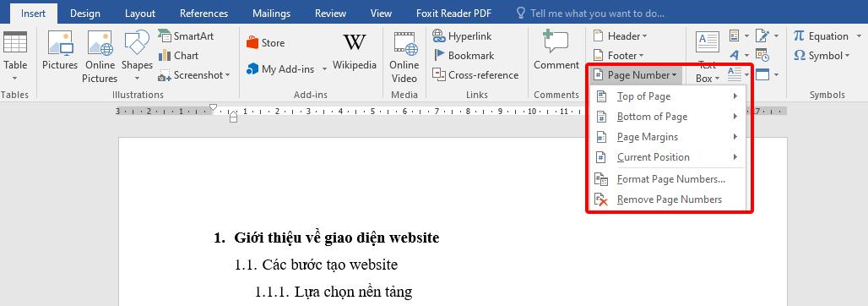
Task: Switch to the Review tab
Action: coord(331,14)
